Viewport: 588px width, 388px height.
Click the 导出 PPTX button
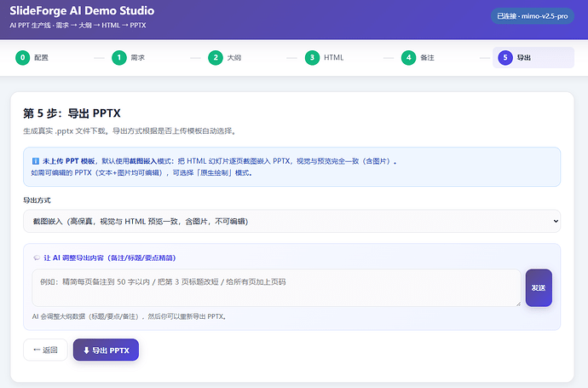(106, 350)
